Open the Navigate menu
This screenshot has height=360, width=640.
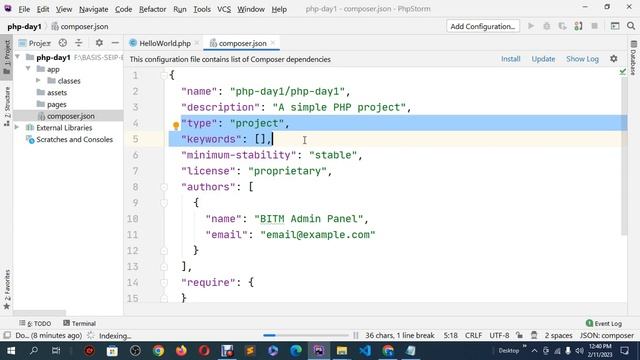(x=93, y=9)
